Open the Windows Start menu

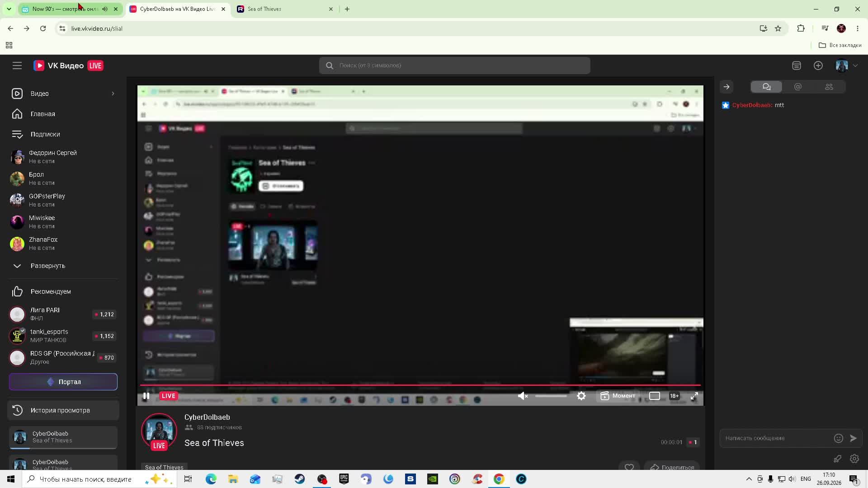coord(11,479)
